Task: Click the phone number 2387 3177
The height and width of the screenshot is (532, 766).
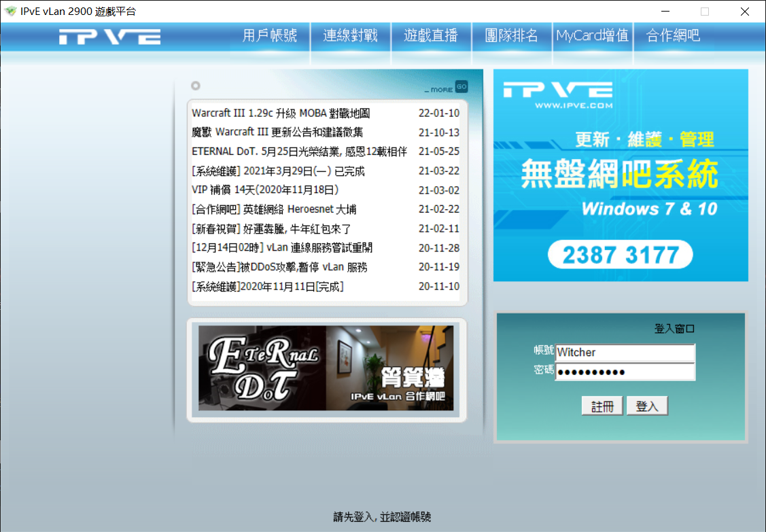Action: coord(621,255)
